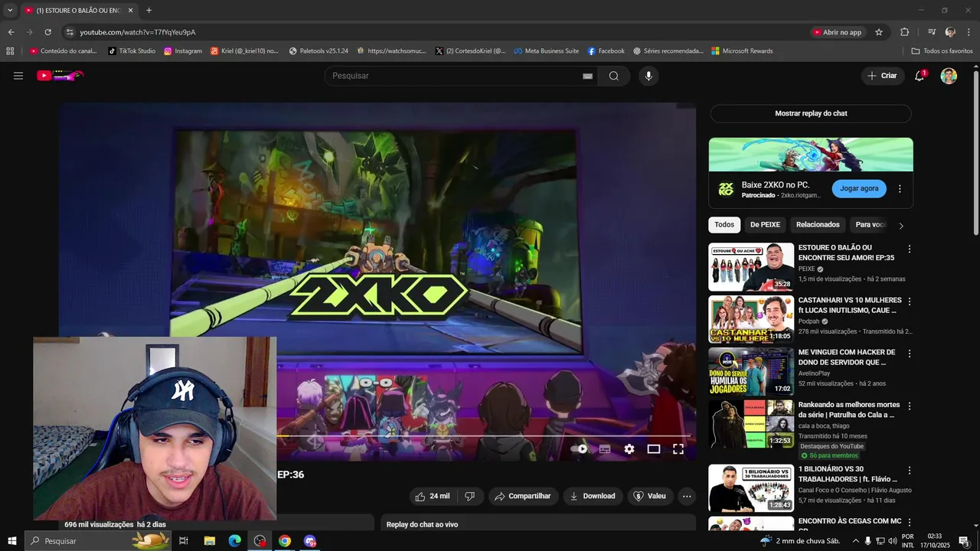Open YouTube notifications bell
980x551 pixels.
coord(920,76)
